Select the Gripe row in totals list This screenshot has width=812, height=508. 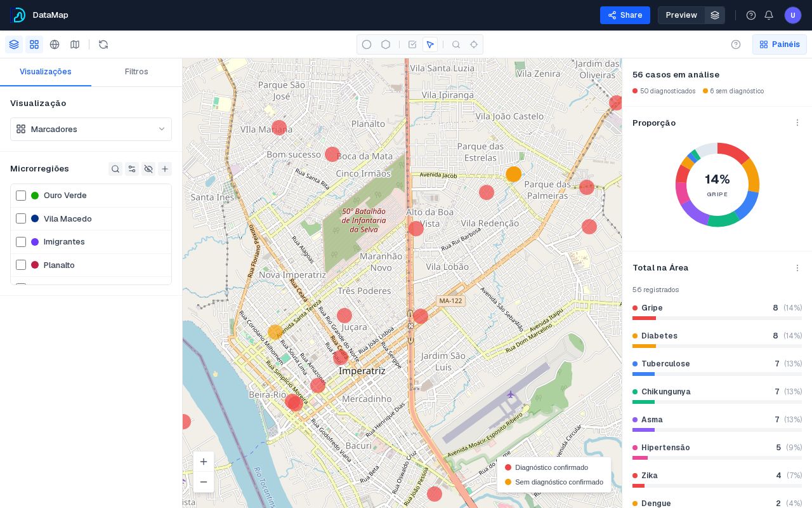[717, 312]
